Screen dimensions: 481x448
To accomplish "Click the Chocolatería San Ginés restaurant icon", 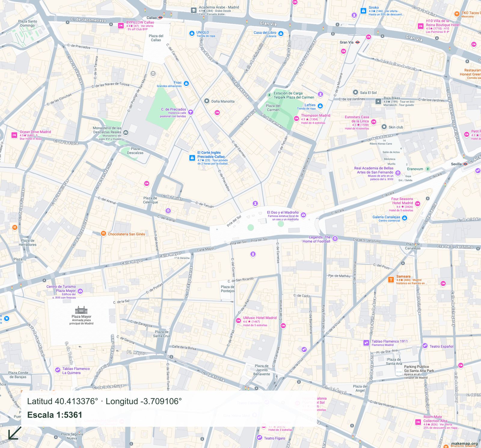I will tap(103, 233).
